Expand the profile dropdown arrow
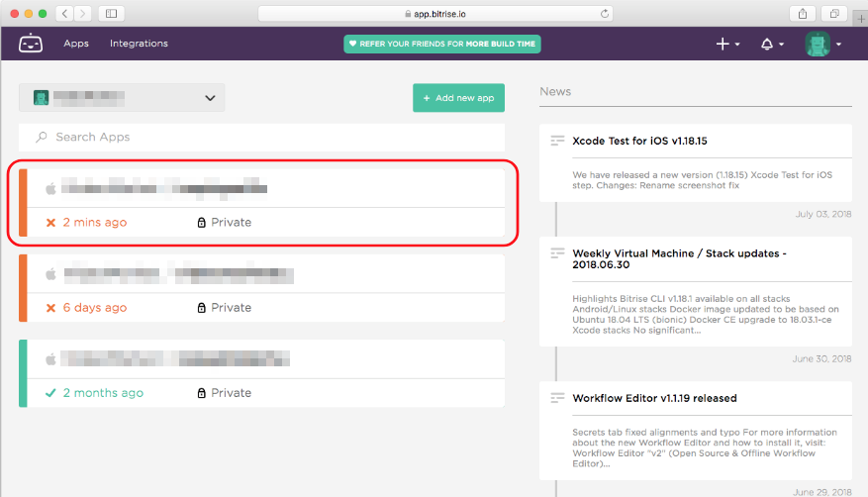The image size is (868, 497). [x=838, y=45]
